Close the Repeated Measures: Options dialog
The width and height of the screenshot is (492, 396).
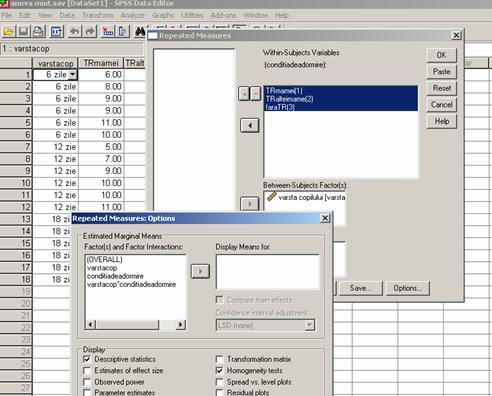pos(325,218)
